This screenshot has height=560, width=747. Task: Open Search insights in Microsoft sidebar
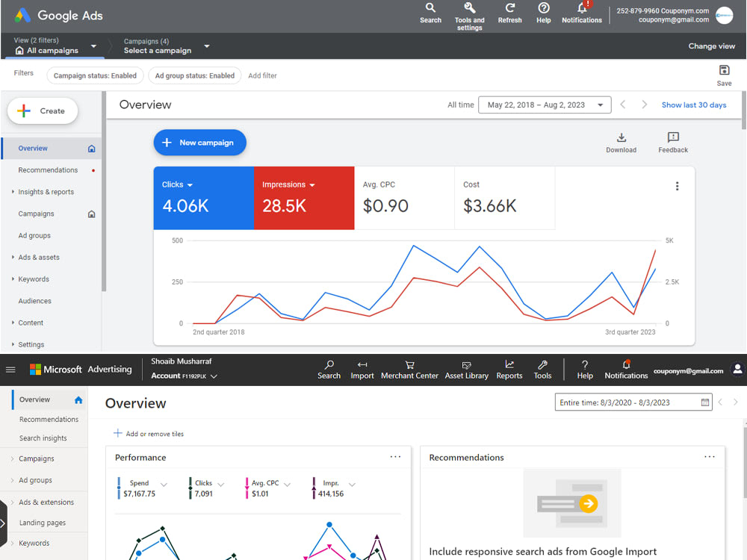point(44,438)
